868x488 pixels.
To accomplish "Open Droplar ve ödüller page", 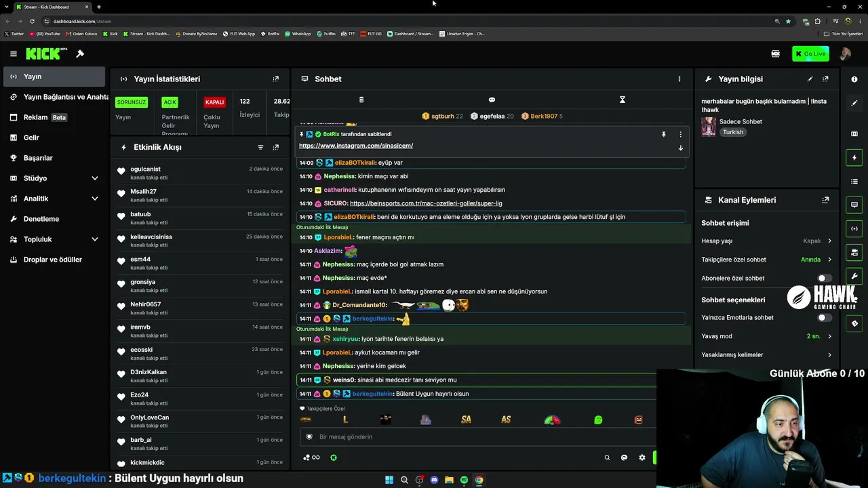I will [54, 260].
